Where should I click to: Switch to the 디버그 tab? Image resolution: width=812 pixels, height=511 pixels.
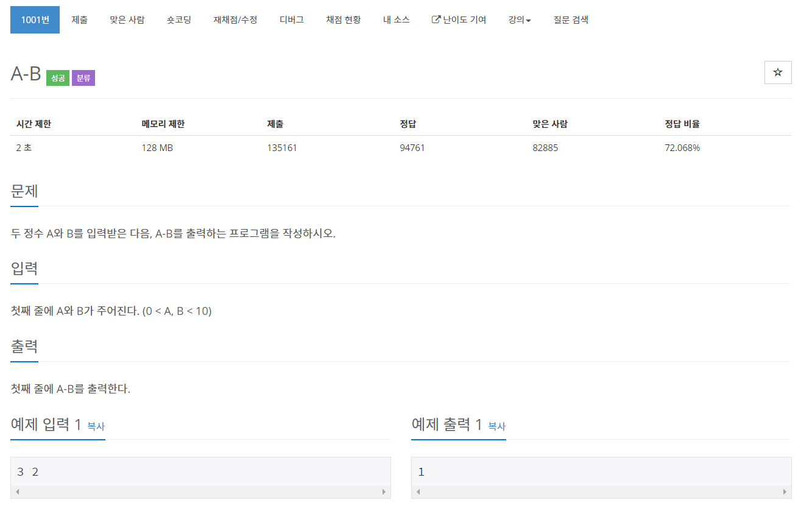click(x=291, y=19)
